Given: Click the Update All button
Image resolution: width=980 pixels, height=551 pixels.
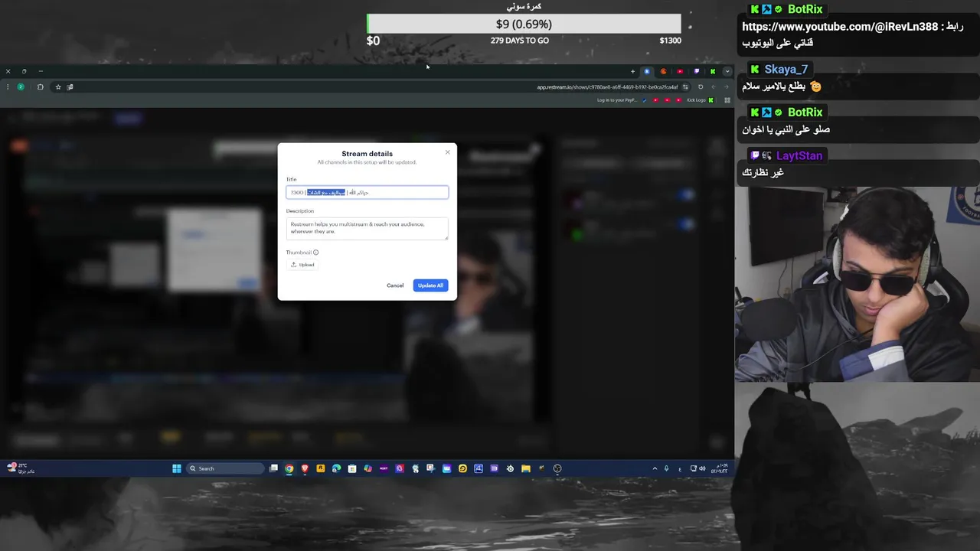Looking at the screenshot, I should [430, 285].
